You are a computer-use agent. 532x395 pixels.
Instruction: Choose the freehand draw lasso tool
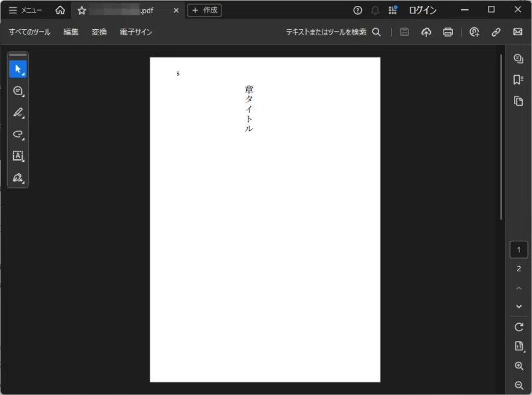pos(18,134)
